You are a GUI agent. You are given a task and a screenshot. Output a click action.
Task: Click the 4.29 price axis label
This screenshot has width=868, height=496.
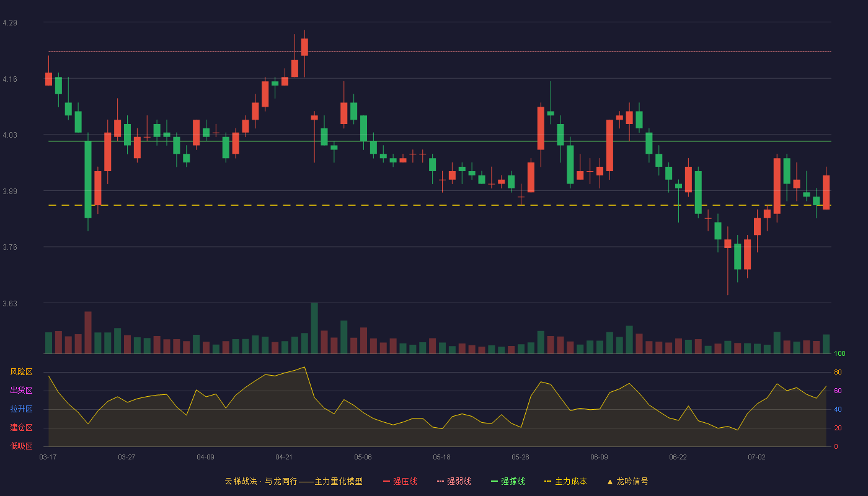pyautogui.click(x=10, y=23)
